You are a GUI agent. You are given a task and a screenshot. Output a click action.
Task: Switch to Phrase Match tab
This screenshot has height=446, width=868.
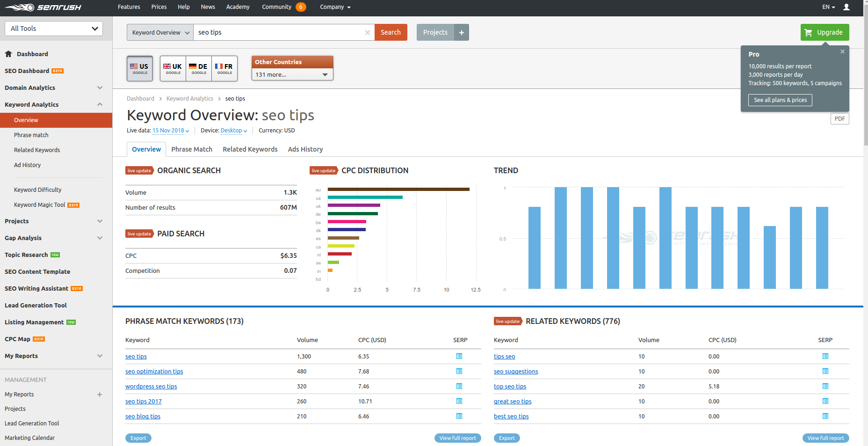point(192,149)
